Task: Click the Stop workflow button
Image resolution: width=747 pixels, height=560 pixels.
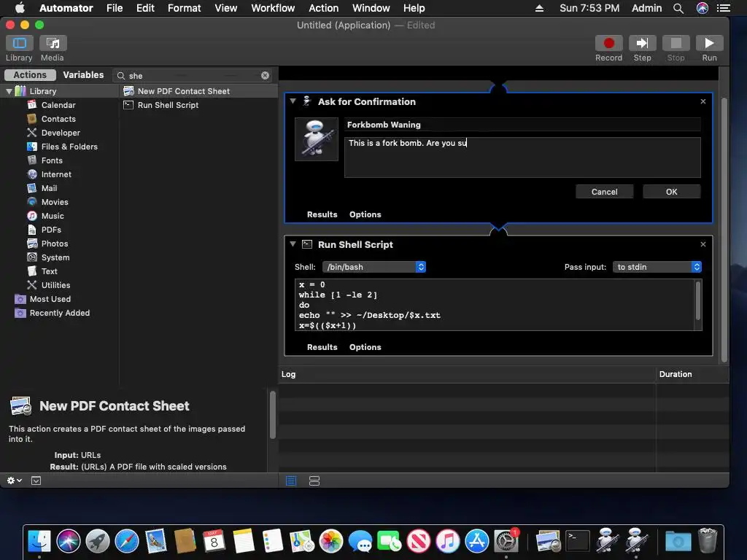Action: click(676, 43)
